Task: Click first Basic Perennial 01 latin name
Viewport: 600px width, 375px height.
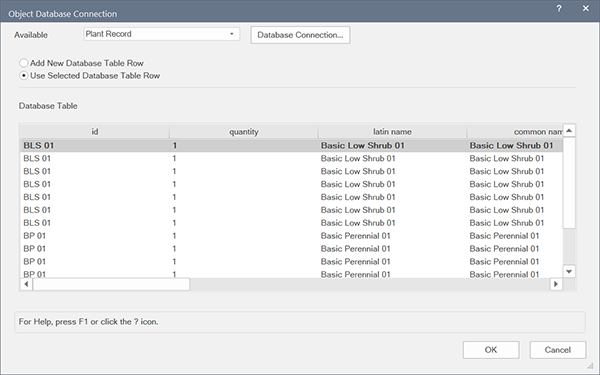Action: (x=355, y=236)
